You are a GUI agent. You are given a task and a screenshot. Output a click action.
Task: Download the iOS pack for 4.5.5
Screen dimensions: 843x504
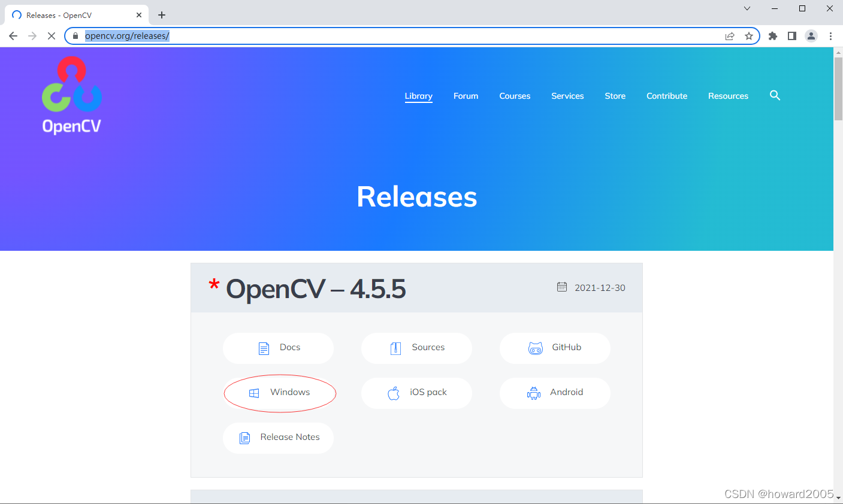pyautogui.click(x=416, y=393)
